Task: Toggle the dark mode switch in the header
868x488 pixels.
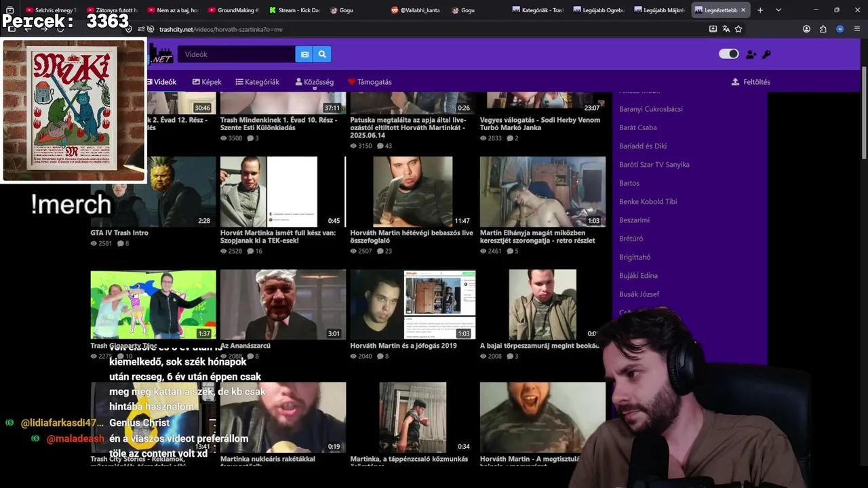Action: pos(728,54)
